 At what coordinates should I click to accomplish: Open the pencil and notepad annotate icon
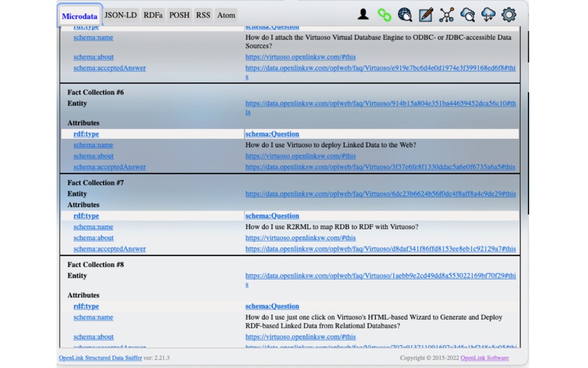point(426,15)
